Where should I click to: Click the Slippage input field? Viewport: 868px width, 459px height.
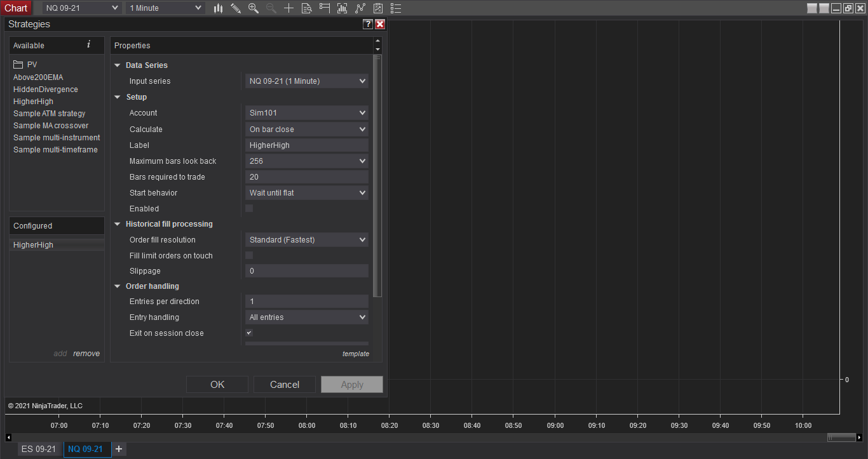pyautogui.click(x=307, y=271)
